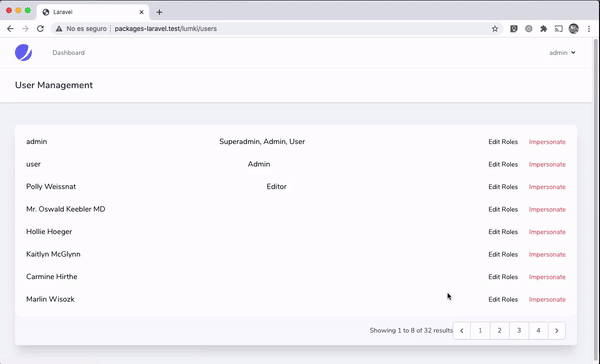Image resolution: width=600 pixels, height=364 pixels.
Task: Click the 'Mr. Oswald Keebler MD' name
Action: [65, 209]
